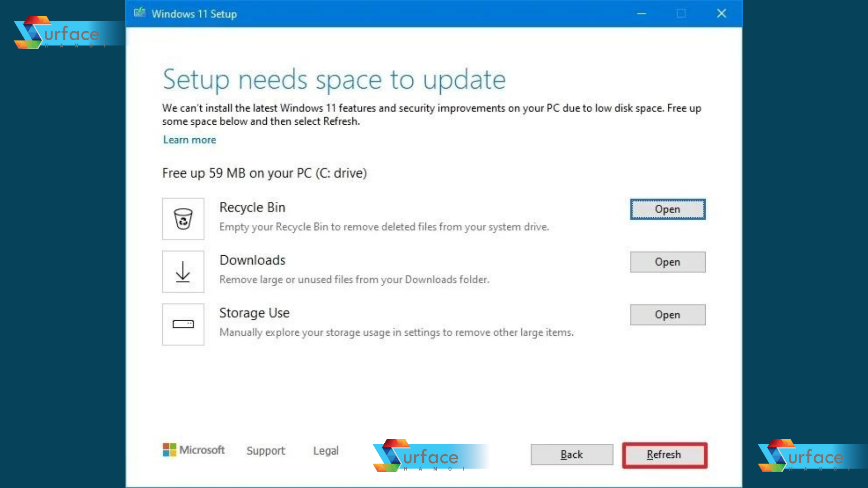This screenshot has height=488, width=868.
Task: Click the Microsoft logo in footer
Action: 193,450
